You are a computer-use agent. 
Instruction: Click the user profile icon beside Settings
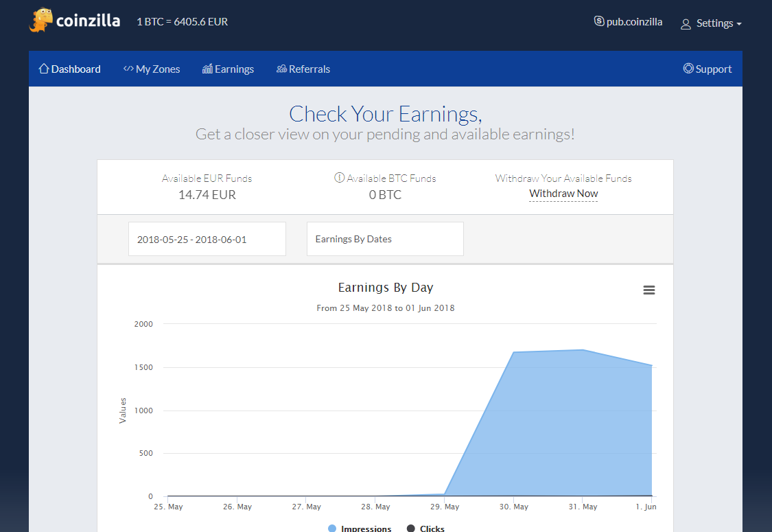point(686,24)
